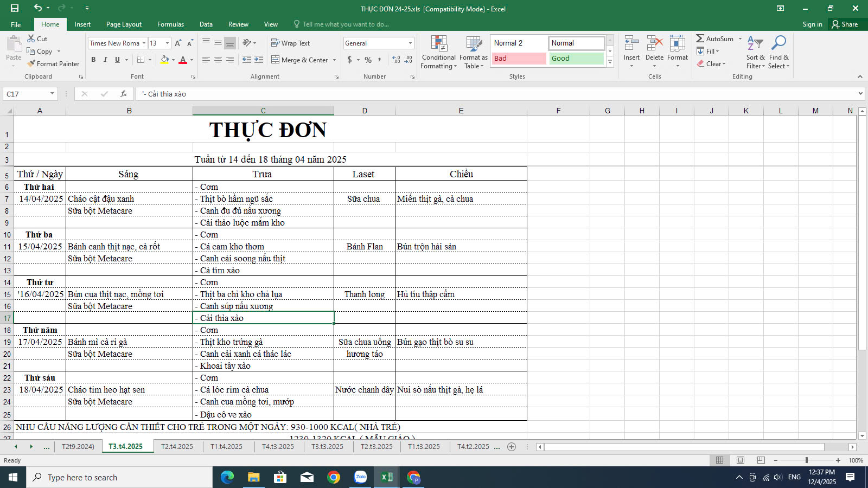
Task: Decrease font size with shrink font icon
Action: (190, 43)
